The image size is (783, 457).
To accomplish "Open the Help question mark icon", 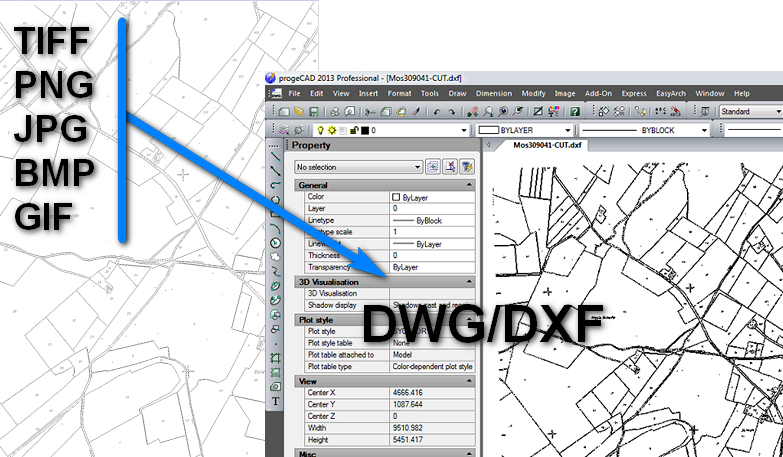I will 574,111.
